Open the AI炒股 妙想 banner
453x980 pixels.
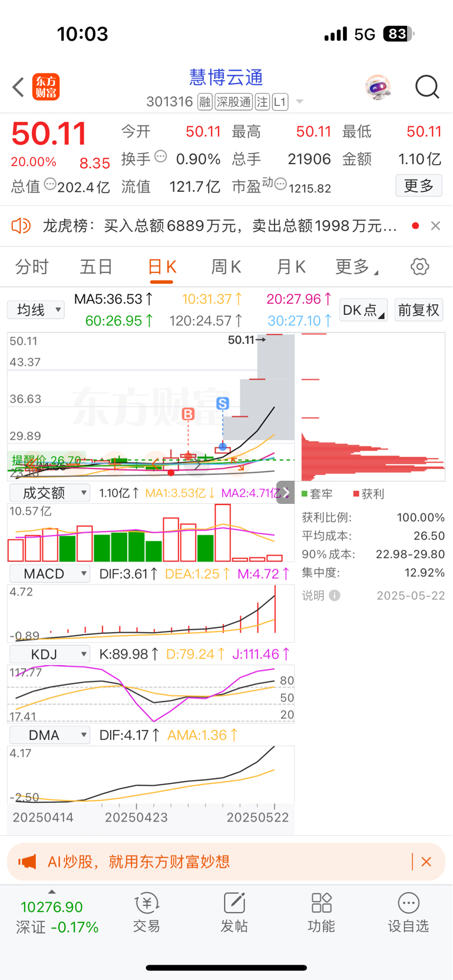[x=226, y=862]
